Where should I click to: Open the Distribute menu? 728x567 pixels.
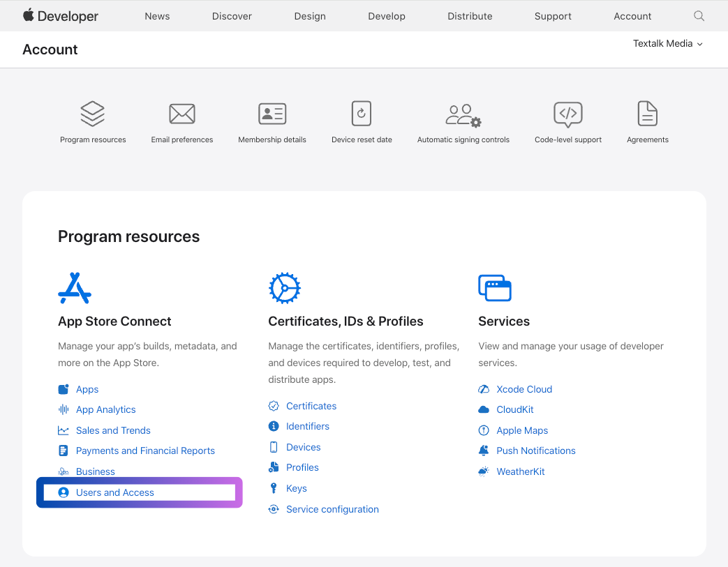(470, 16)
